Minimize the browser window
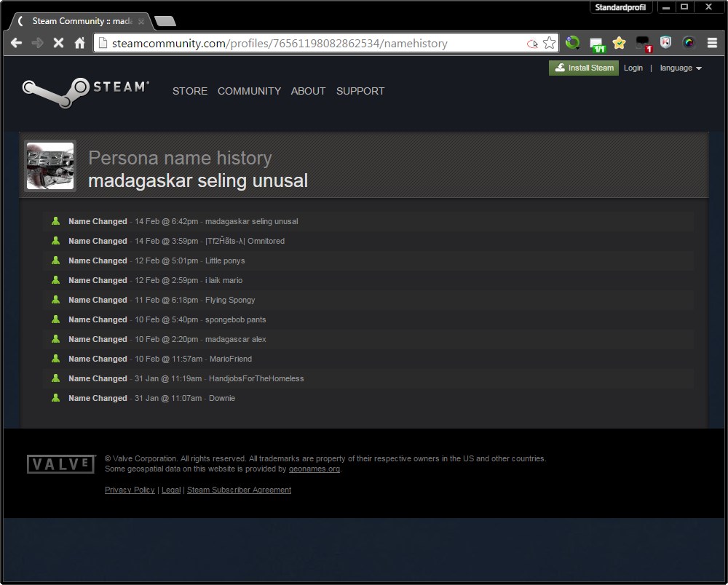The image size is (728, 585). coord(666,7)
